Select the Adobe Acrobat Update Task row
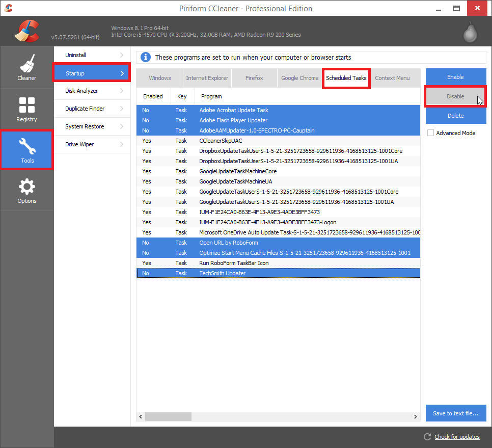This screenshot has height=448, width=492. point(278,110)
